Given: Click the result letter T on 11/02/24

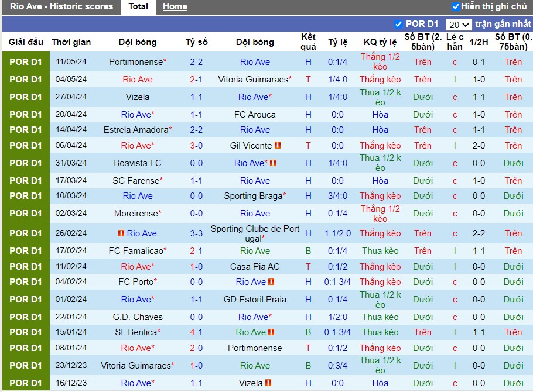Looking at the screenshot, I should (x=308, y=267).
